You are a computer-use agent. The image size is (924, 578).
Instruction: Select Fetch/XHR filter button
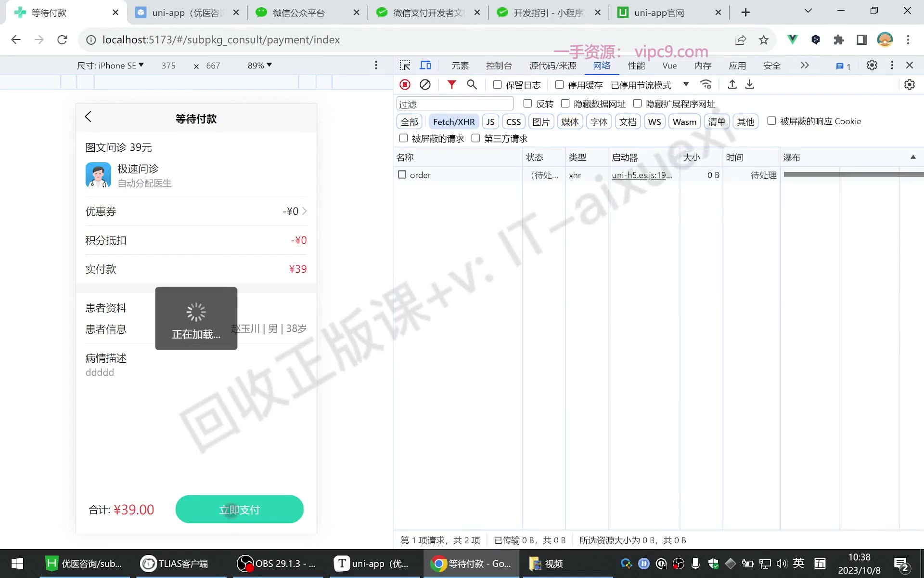(454, 122)
